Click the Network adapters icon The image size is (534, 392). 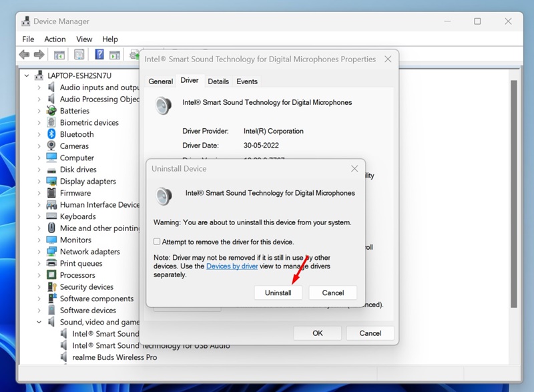(x=51, y=252)
